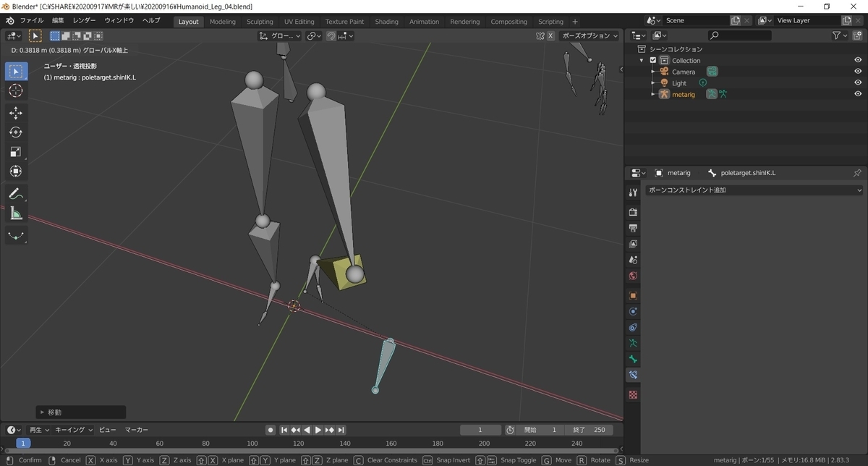868x466 pixels.
Task: Select the Select Box tool in viewport toolbar
Action: (17, 72)
